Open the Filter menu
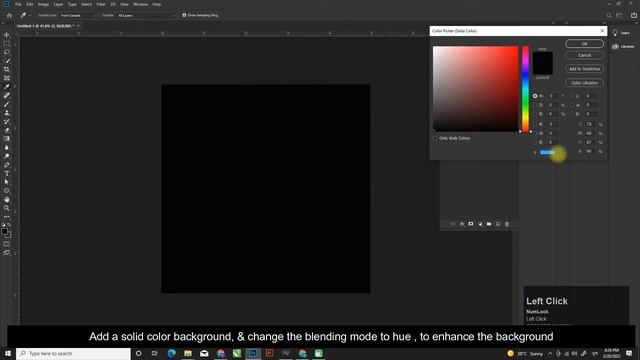 click(x=101, y=4)
